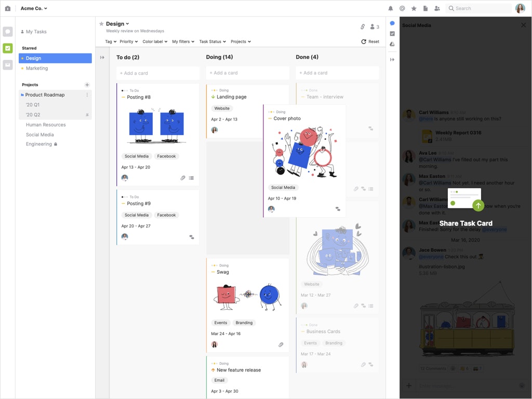The width and height of the screenshot is (532, 399).
Task: Open the notifications bell
Action: [391, 8]
